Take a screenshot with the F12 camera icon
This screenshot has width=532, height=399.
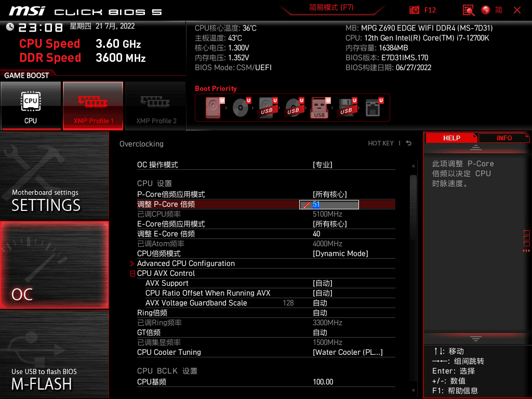[414, 10]
